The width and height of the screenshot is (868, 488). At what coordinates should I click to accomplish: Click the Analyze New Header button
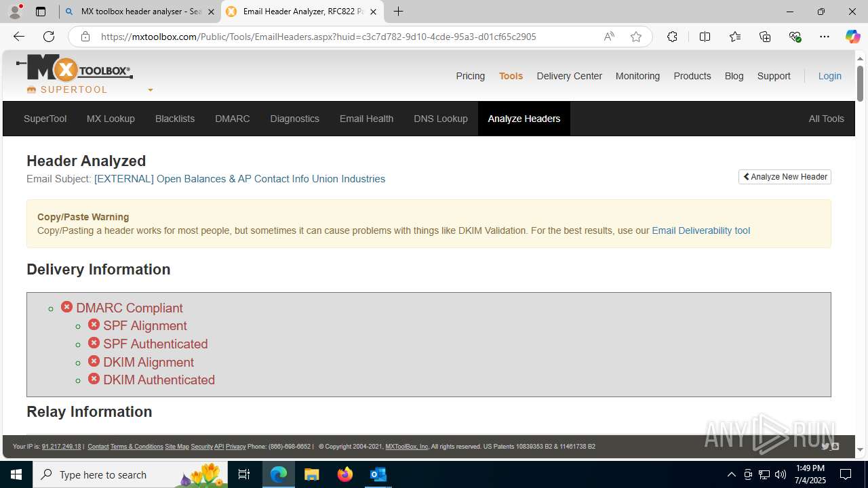tap(785, 177)
